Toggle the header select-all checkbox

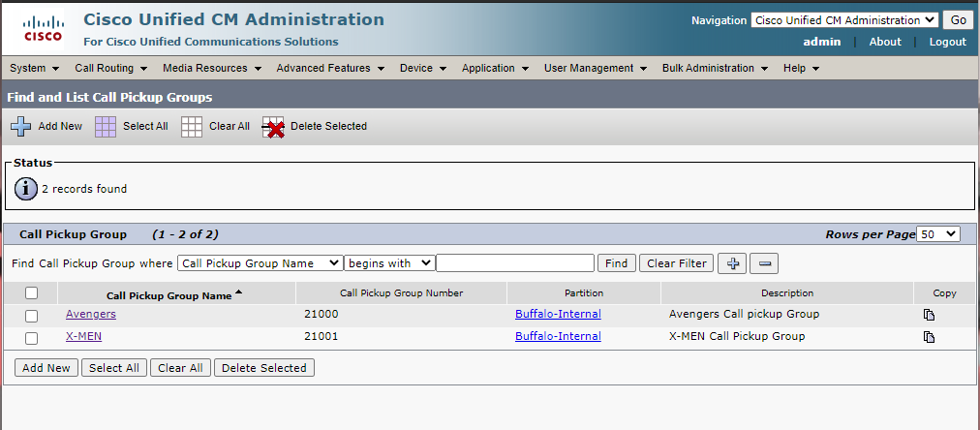pos(31,292)
